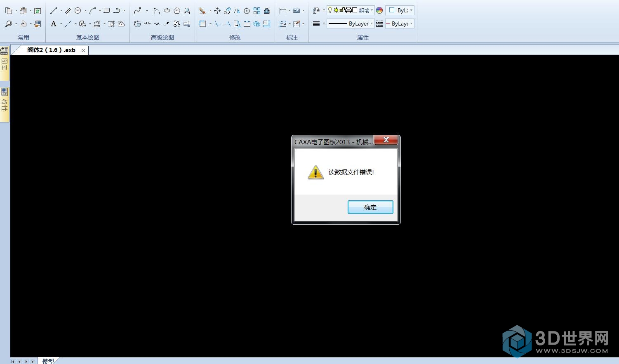Click the Zoom magnifier icon in 常用 group
This screenshot has width=619, height=364.
(9, 24)
